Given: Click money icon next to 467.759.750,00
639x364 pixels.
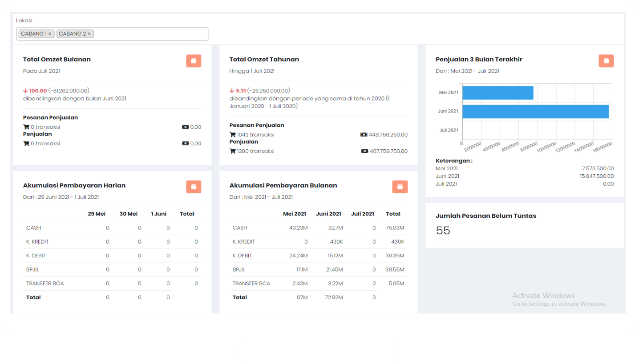Looking at the screenshot, I should click(x=364, y=151).
